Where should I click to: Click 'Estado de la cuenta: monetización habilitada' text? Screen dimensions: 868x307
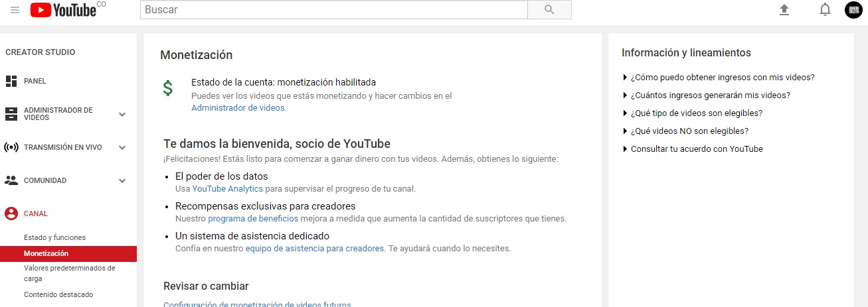pyautogui.click(x=284, y=82)
